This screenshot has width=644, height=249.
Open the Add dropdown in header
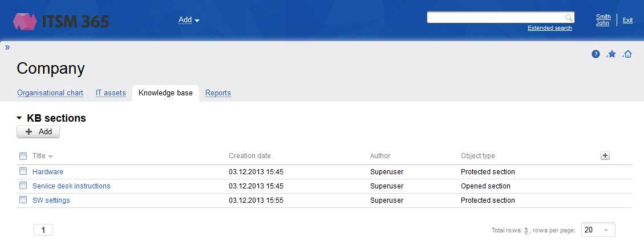click(x=189, y=20)
